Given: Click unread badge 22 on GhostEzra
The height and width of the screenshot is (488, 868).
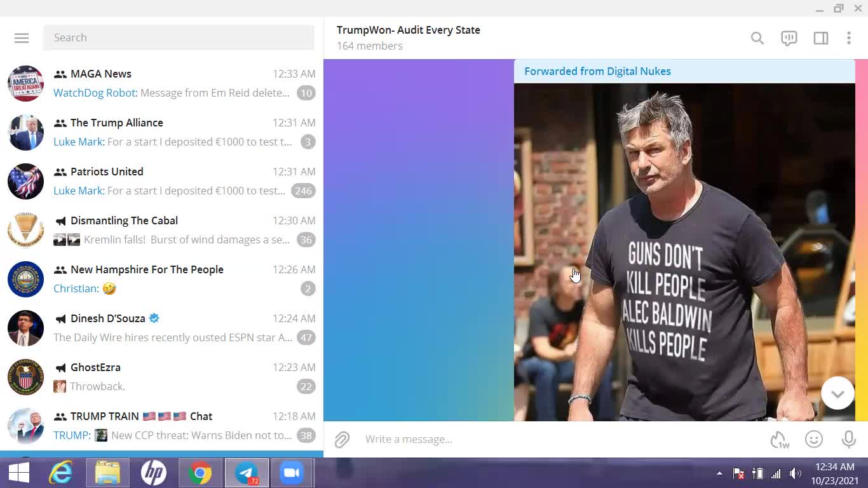Looking at the screenshot, I should point(306,386).
